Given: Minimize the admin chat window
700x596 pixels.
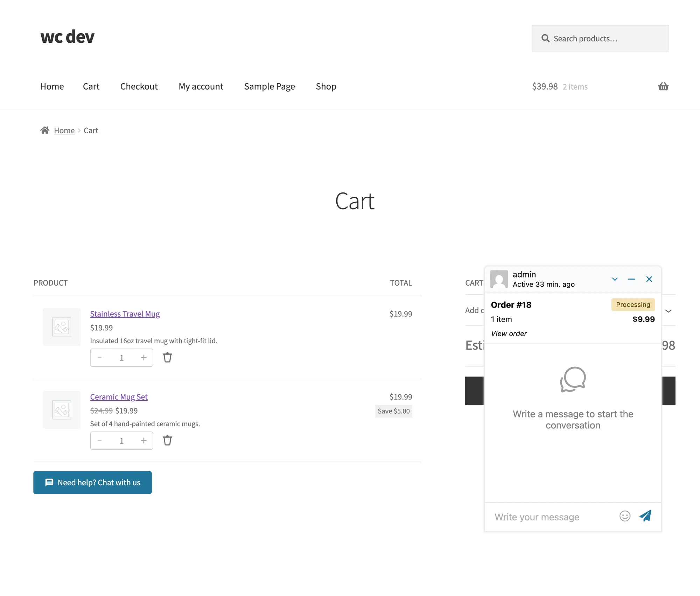Looking at the screenshot, I should pyautogui.click(x=631, y=279).
